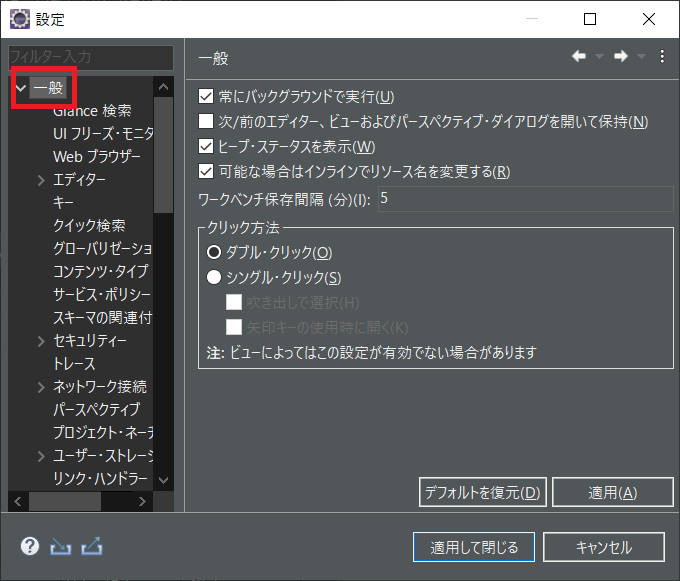The width and height of the screenshot is (680, 581).
Task: Open Glance 検索 preferences page
Action: tap(92, 111)
